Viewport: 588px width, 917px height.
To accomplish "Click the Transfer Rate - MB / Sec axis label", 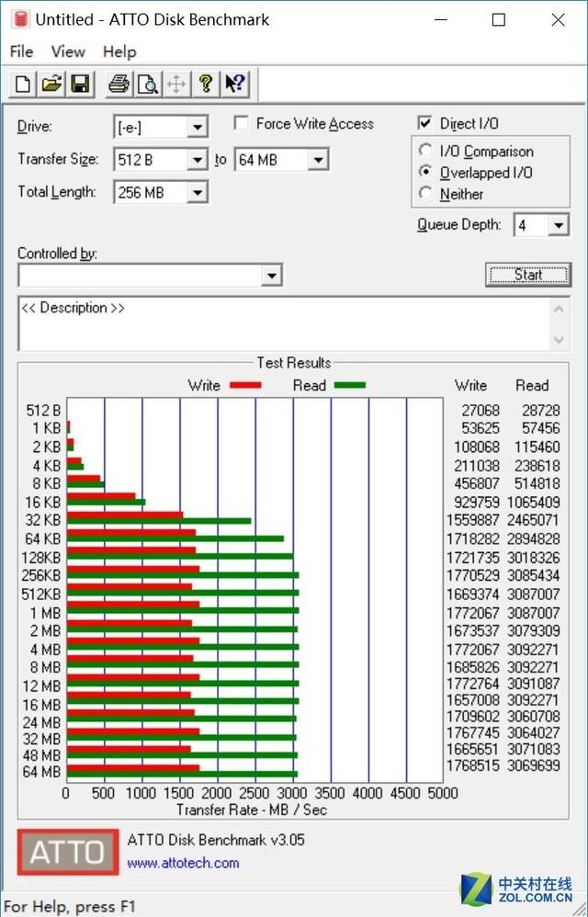I will coord(252,809).
